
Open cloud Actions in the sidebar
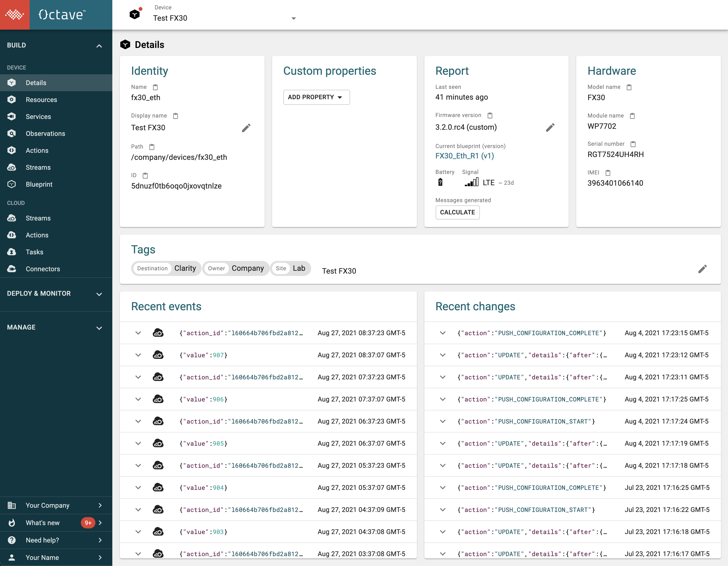coord(56,235)
